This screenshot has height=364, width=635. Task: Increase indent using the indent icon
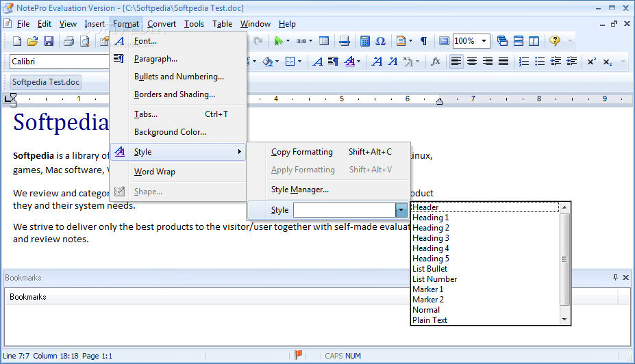click(x=571, y=62)
